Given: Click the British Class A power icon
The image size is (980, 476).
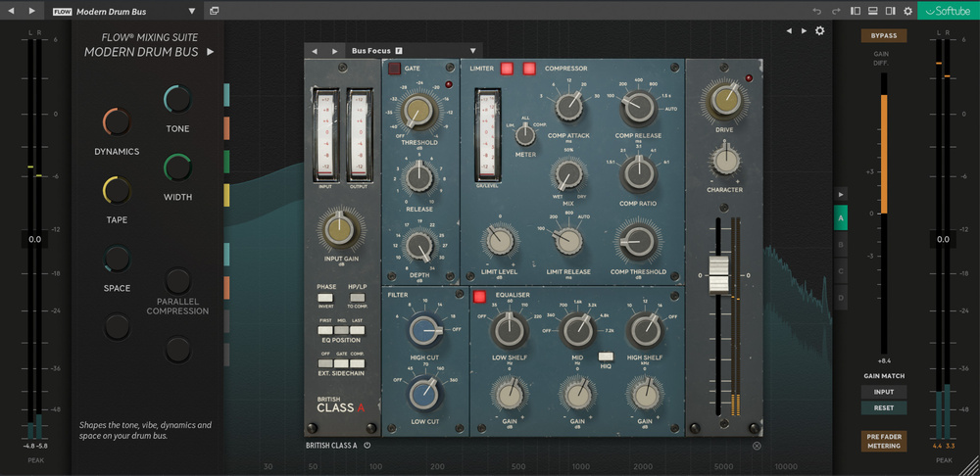Looking at the screenshot, I should 367,445.
